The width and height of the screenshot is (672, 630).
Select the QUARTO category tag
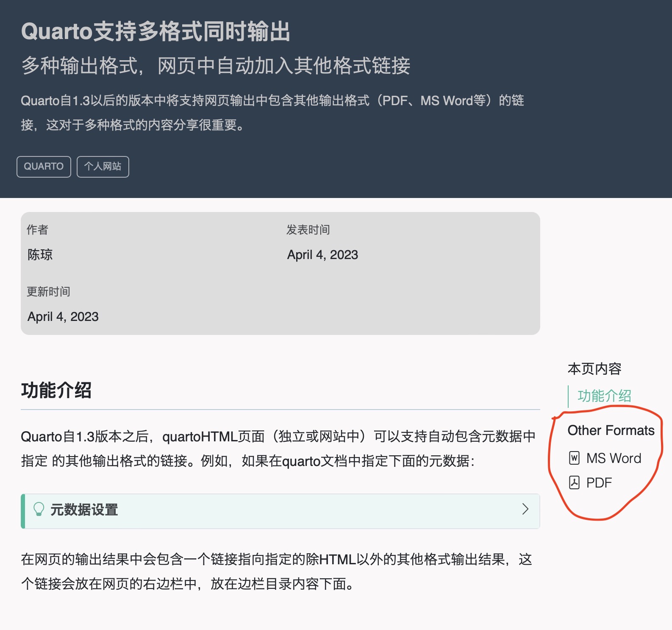coord(44,167)
